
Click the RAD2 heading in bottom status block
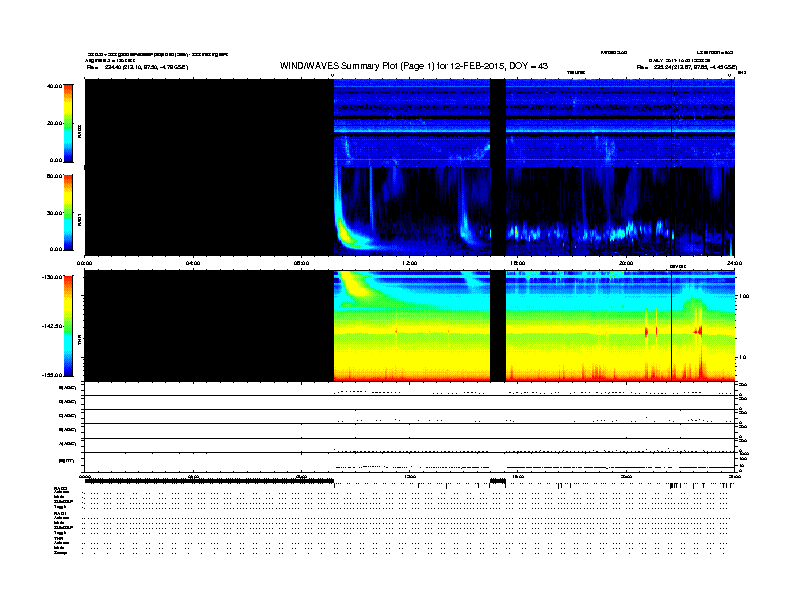[x=60, y=489]
